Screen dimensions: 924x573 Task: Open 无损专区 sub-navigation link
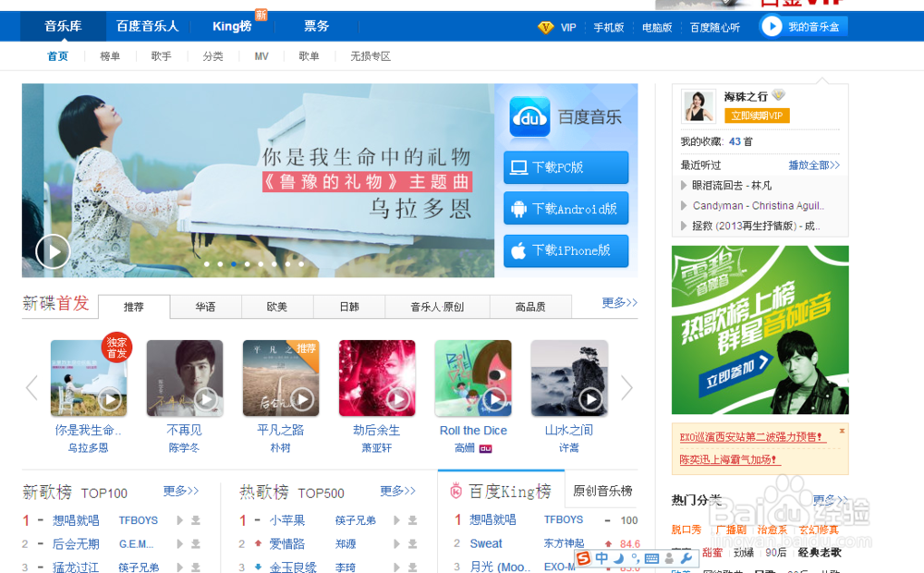[371, 56]
